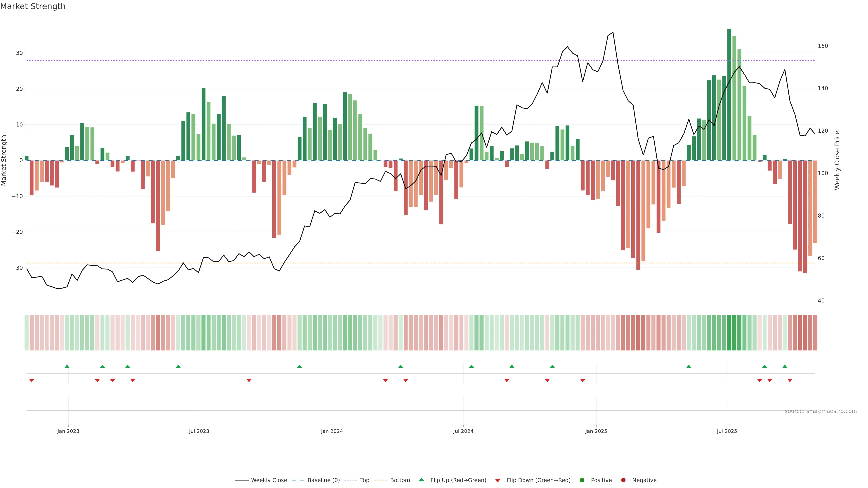868x488 pixels.
Task: Click the last red flip-down triangle marker
Action: point(790,380)
